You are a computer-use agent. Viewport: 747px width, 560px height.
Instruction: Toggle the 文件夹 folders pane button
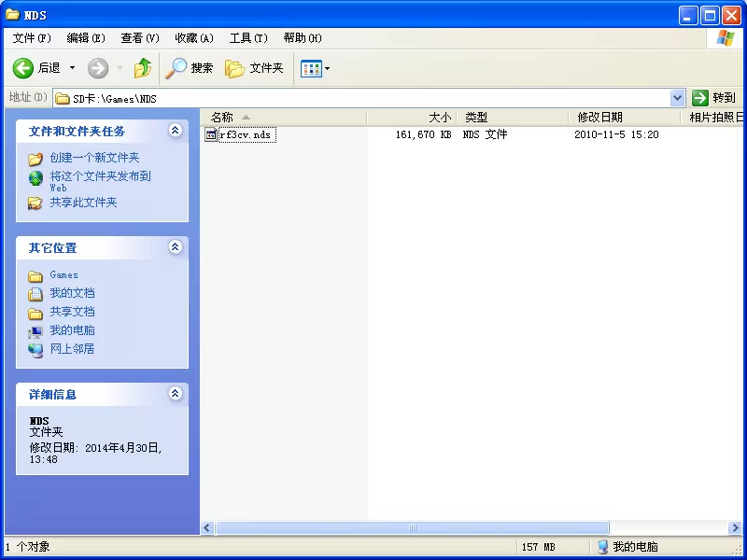pos(254,68)
